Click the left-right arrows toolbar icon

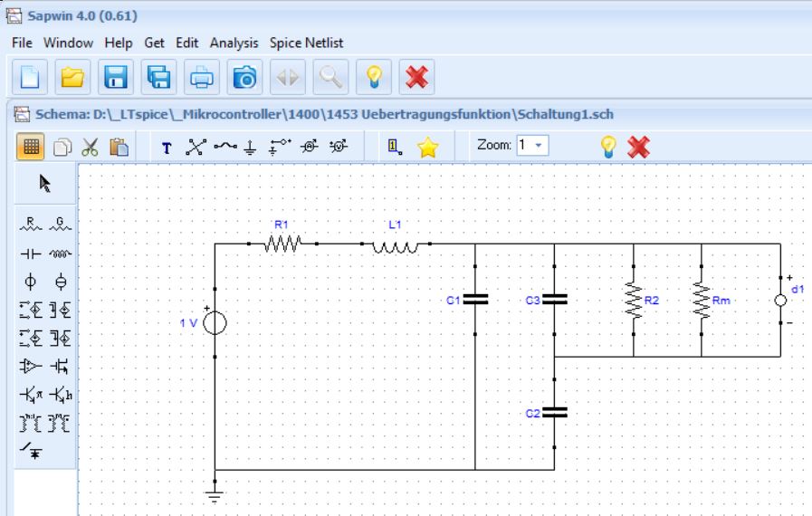(287, 77)
